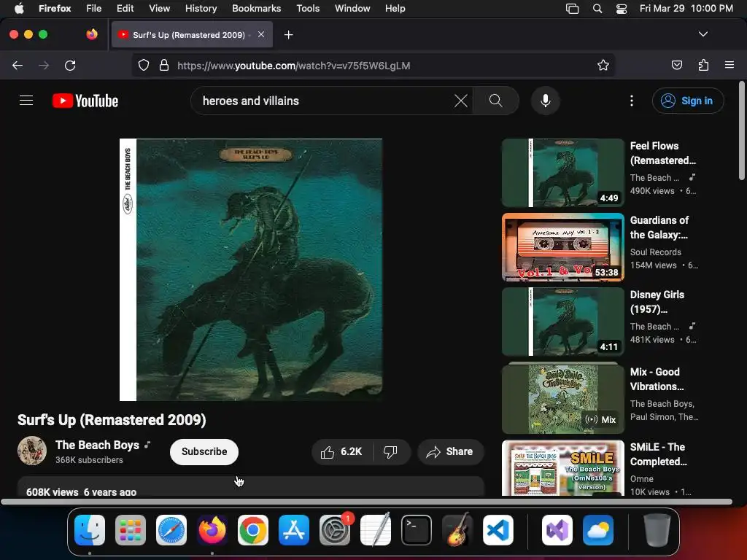
Task: Select the Surf's Up (Remastered 2009) tab
Action: [192, 35]
